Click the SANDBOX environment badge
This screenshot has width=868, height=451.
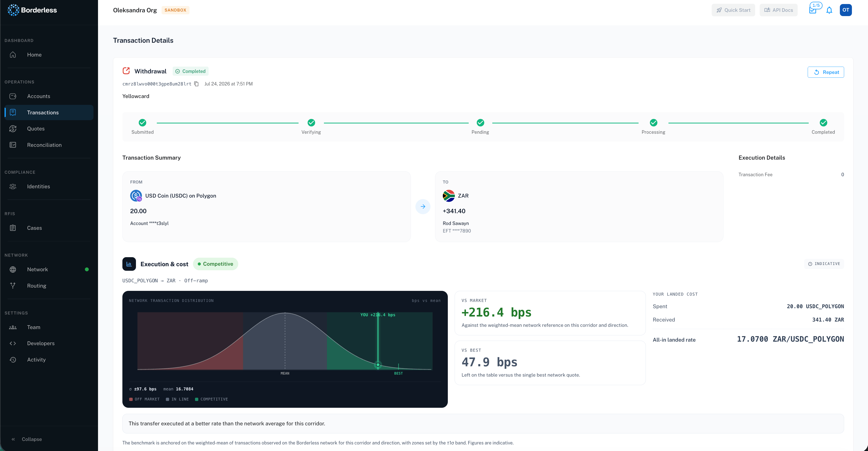point(175,10)
